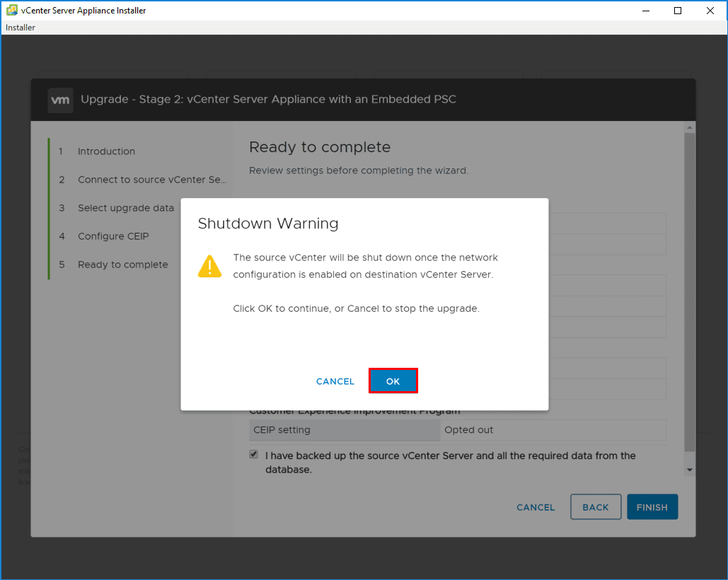Click the 'CEIP setting' table cell
This screenshot has width=728, height=580.
345,429
